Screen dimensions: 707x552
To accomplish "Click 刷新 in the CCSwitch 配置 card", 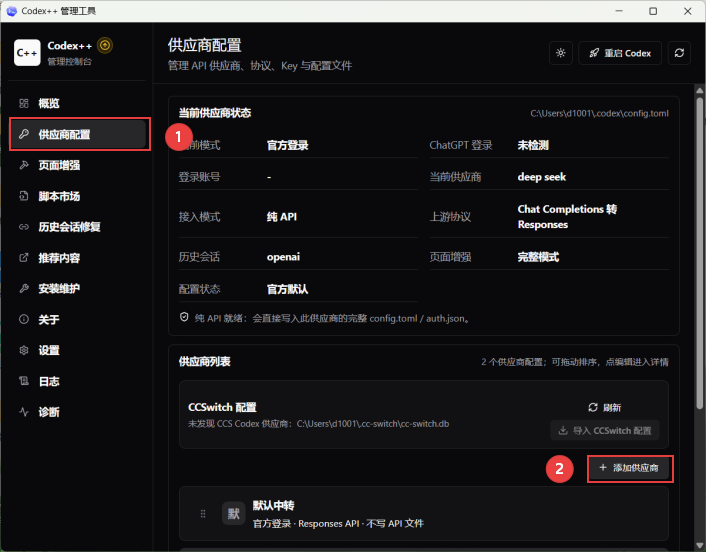I will pyautogui.click(x=605, y=408).
